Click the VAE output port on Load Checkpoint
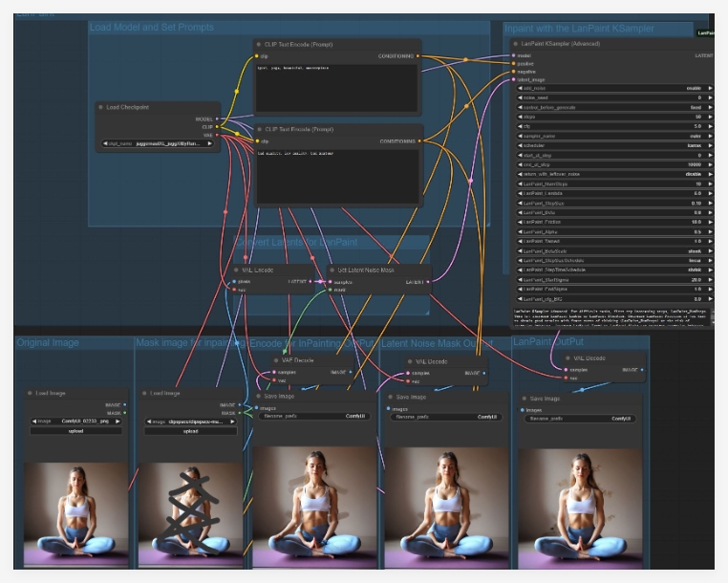 (x=218, y=135)
